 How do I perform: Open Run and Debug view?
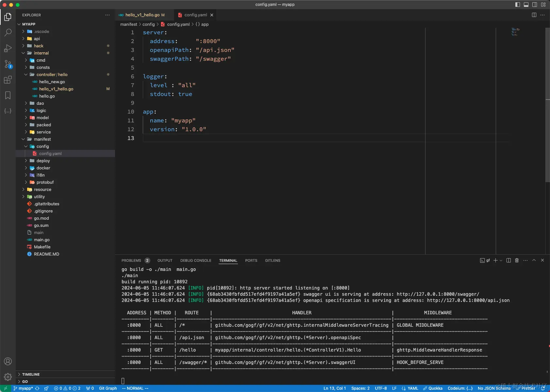8,48
